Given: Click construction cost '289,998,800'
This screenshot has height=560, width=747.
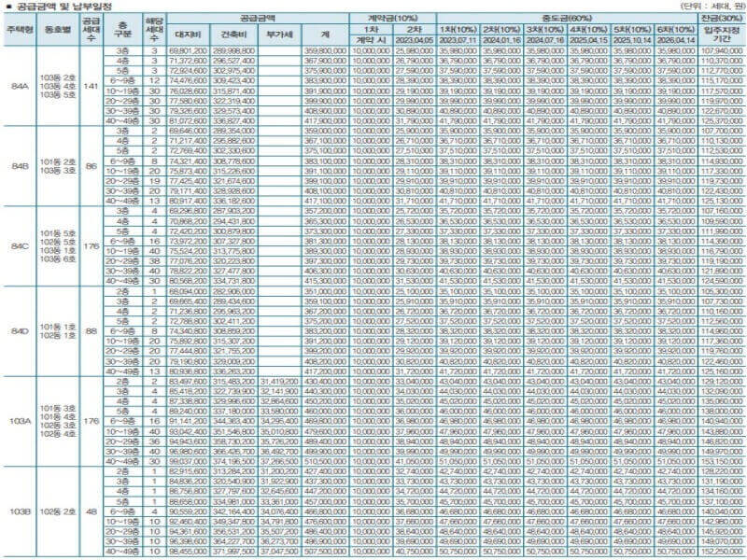Looking at the screenshot, I should (x=233, y=51).
